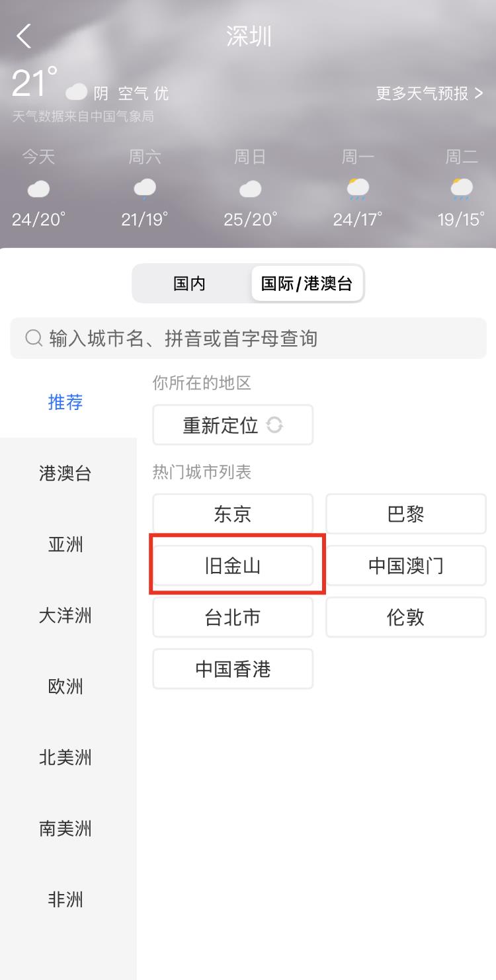The width and height of the screenshot is (496, 980).
Task: Select the 国际/港澳台 tab
Action: click(x=307, y=283)
